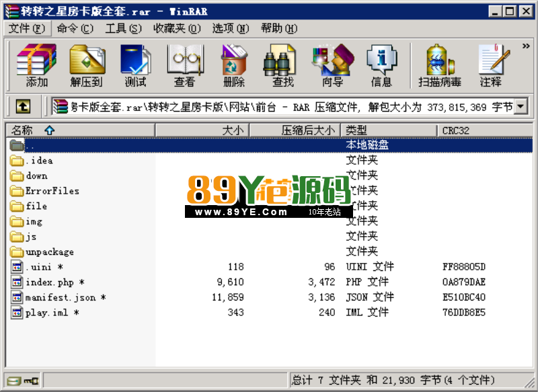Expand hidden toolbar buttons chevron
The height and width of the screenshot is (392, 538).
526,46
